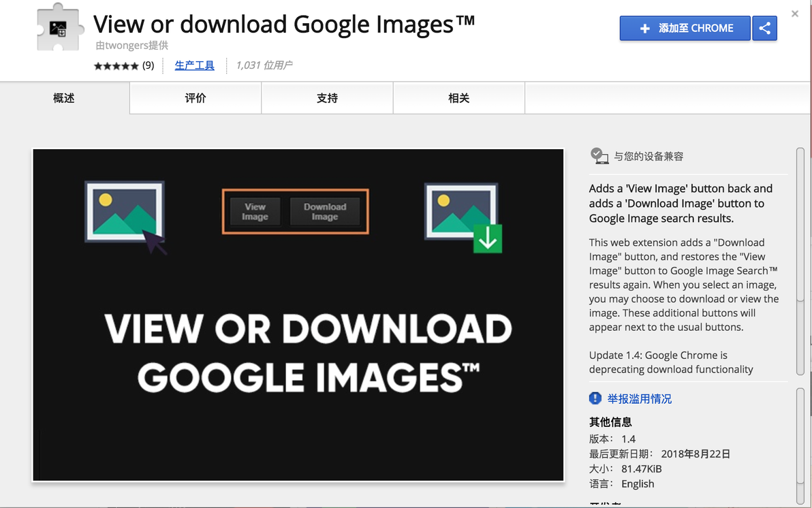Viewport: 812px width, 508px height.
Task: Click the (9) ratings count
Action: (x=148, y=65)
